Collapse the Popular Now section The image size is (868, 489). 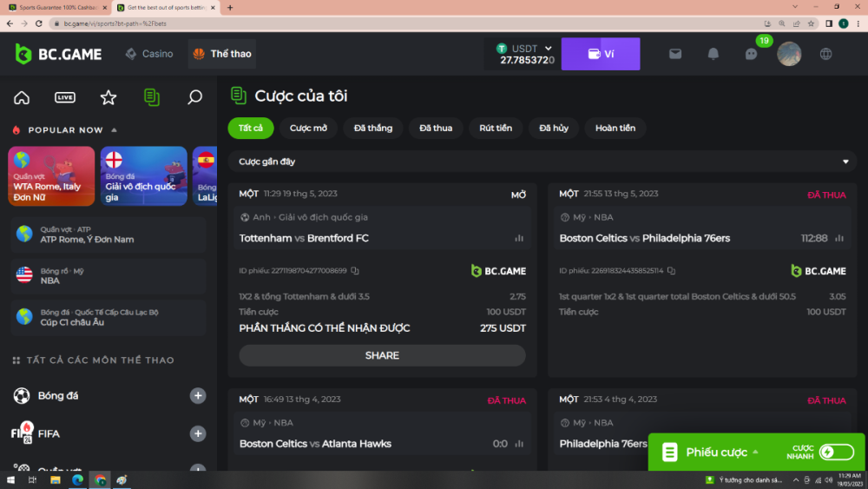coord(114,130)
